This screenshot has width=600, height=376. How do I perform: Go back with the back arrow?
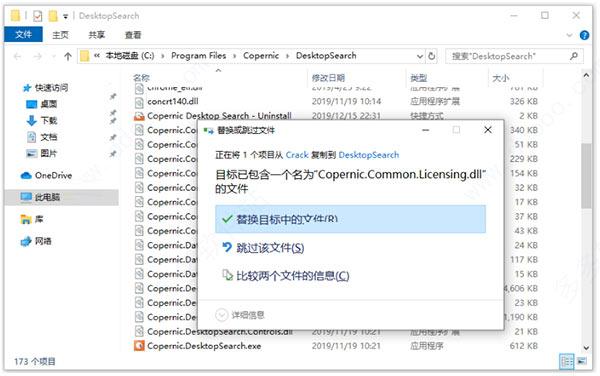click(x=17, y=57)
